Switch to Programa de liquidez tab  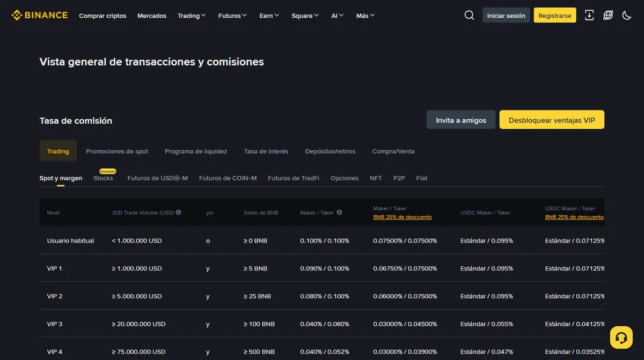pyautogui.click(x=196, y=151)
